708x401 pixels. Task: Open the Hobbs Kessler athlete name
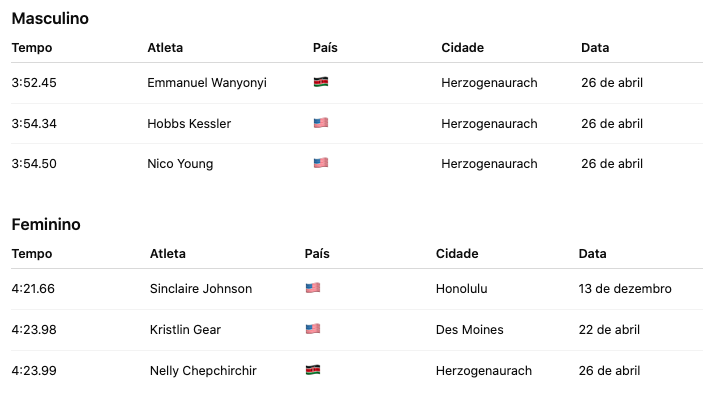[189, 124]
